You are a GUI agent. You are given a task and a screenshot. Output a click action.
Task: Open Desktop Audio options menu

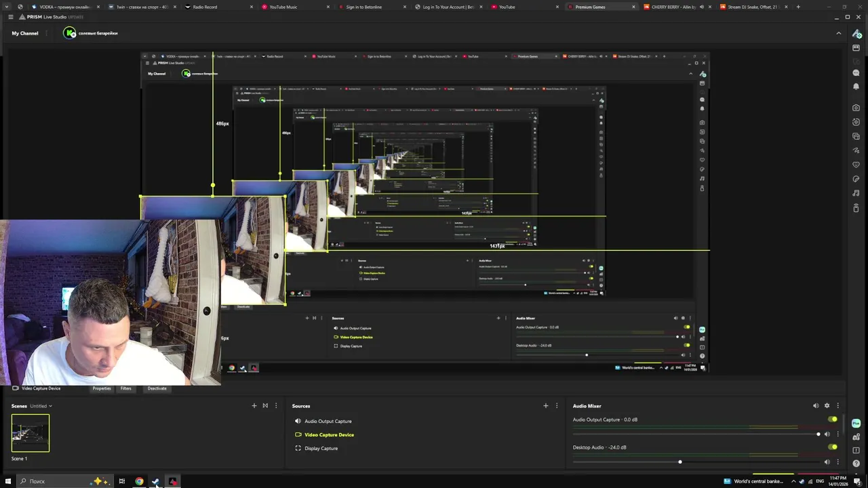pos(837,462)
